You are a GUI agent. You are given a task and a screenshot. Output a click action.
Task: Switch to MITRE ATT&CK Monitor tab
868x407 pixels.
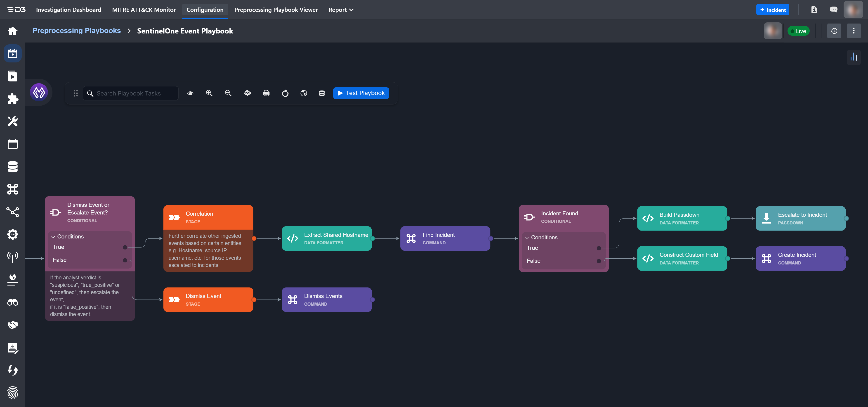144,10
